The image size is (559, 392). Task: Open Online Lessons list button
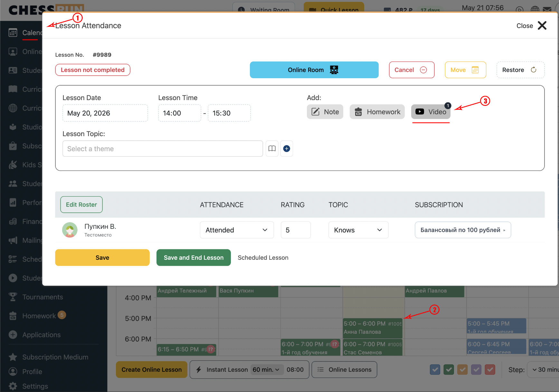pos(344,369)
